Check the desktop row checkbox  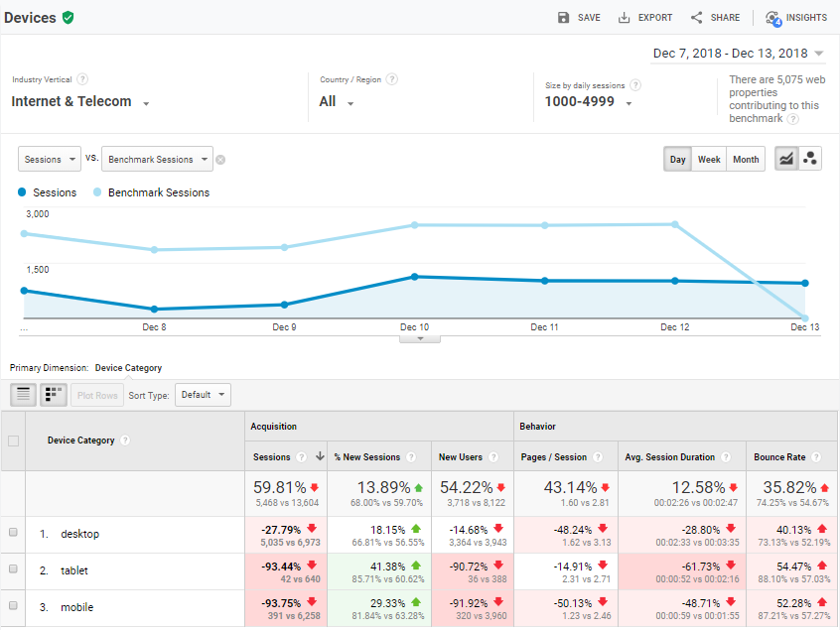[x=14, y=534]
